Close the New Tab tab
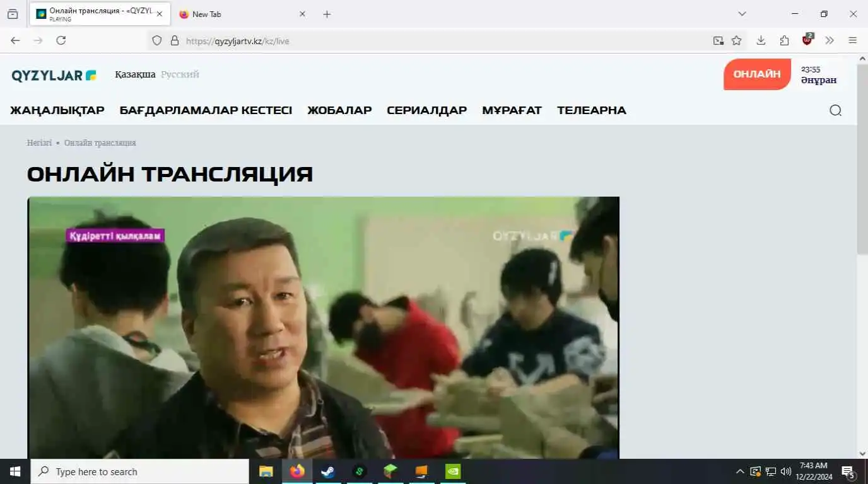 pos(302,14)
